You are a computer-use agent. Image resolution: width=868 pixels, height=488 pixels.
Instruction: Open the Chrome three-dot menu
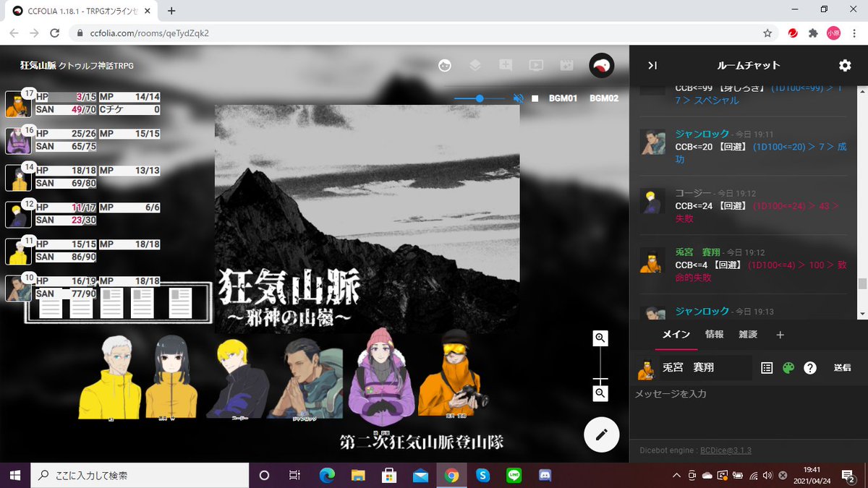pos(854,33)
